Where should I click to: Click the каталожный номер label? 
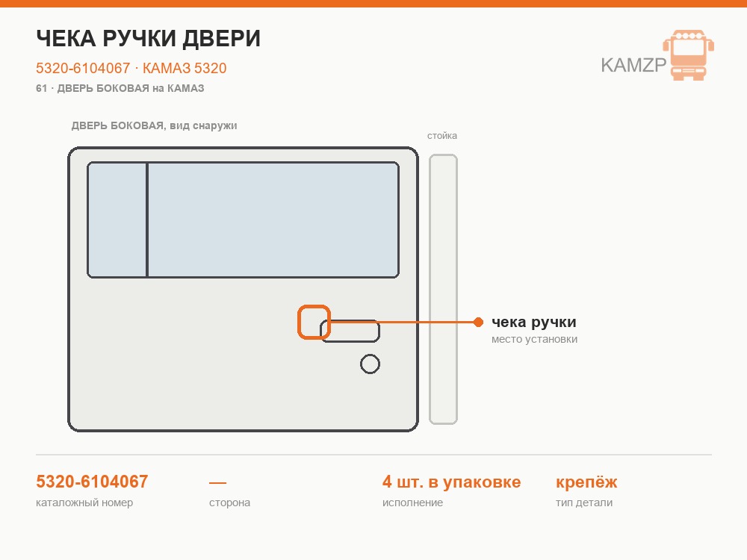pyautogui.click(x=84, y=503)
